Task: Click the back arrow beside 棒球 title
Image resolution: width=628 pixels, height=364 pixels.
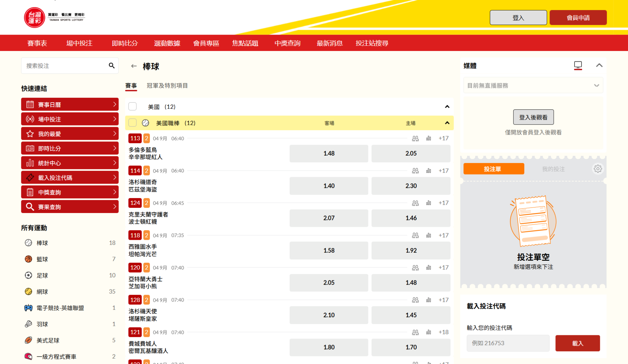Action: click(x=134, y=66)
